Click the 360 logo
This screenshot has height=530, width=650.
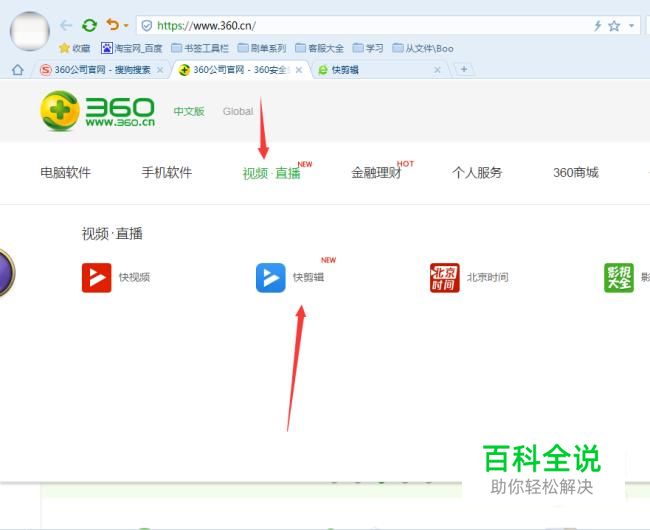pyautogui.click(x=98, y=111)
